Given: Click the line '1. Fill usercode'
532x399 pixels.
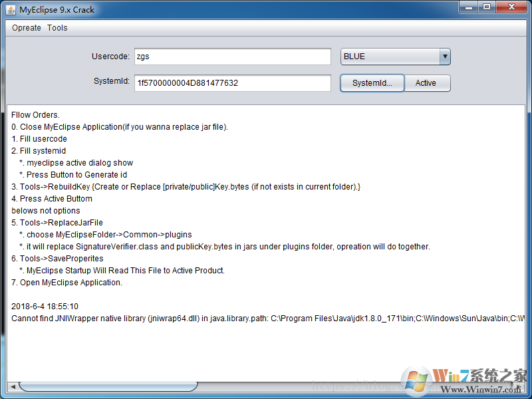Looking at the screenshot, I should 39,139.
